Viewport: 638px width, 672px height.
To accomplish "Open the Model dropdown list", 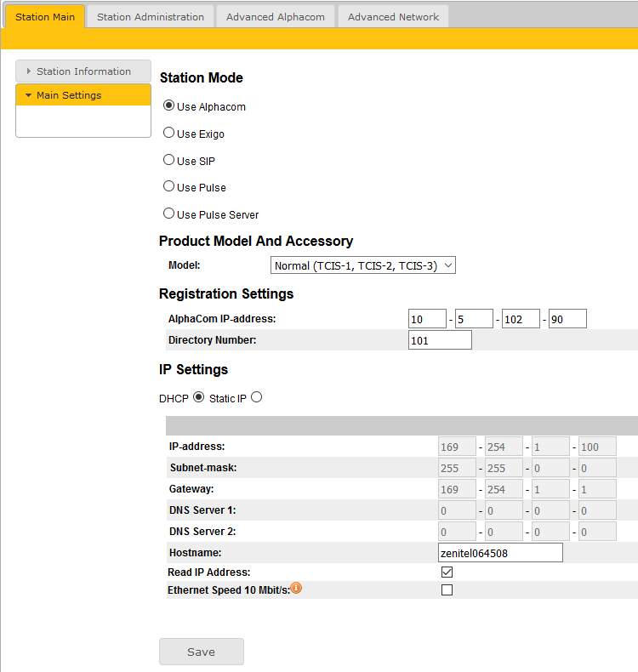I will tap(363, 265).
